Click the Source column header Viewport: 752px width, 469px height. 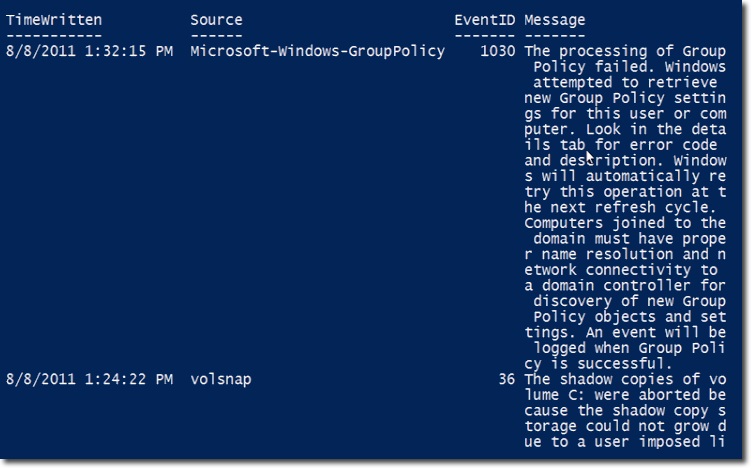(x=215, y=20)
